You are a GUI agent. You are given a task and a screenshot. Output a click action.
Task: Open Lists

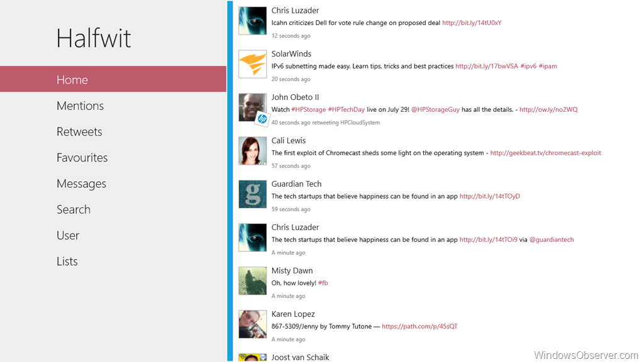67,261
